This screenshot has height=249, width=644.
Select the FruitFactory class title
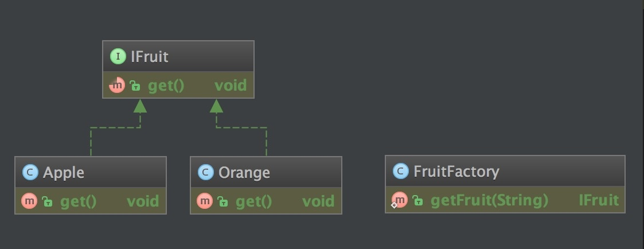click(456, 171)
